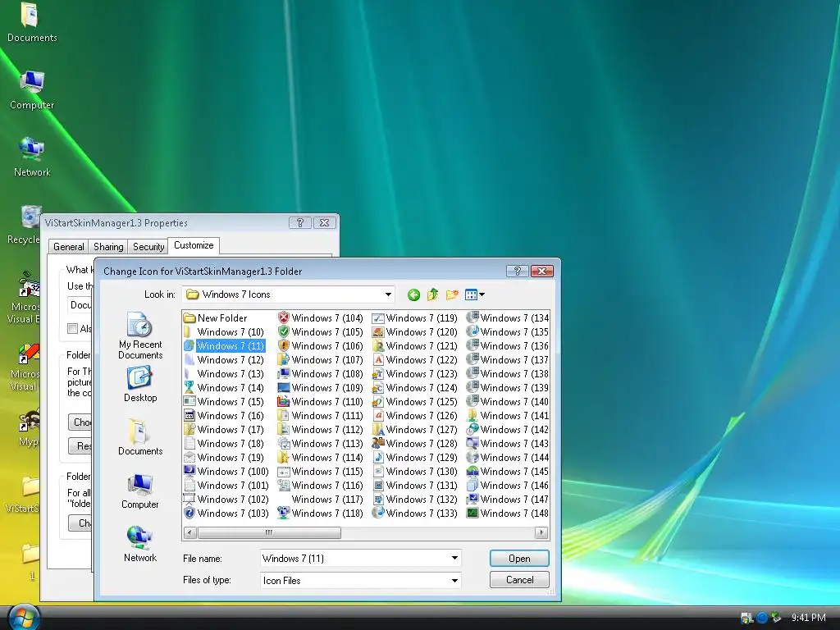
Task: Select Windows 7 (104) red shield icon file
Action: click(321, 318)
